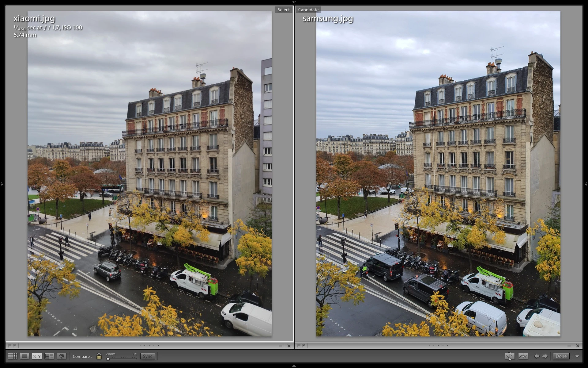The image size is (588, 368).
Task: Toggle the Compare link focus lock
Action: [x=99, y=356]
